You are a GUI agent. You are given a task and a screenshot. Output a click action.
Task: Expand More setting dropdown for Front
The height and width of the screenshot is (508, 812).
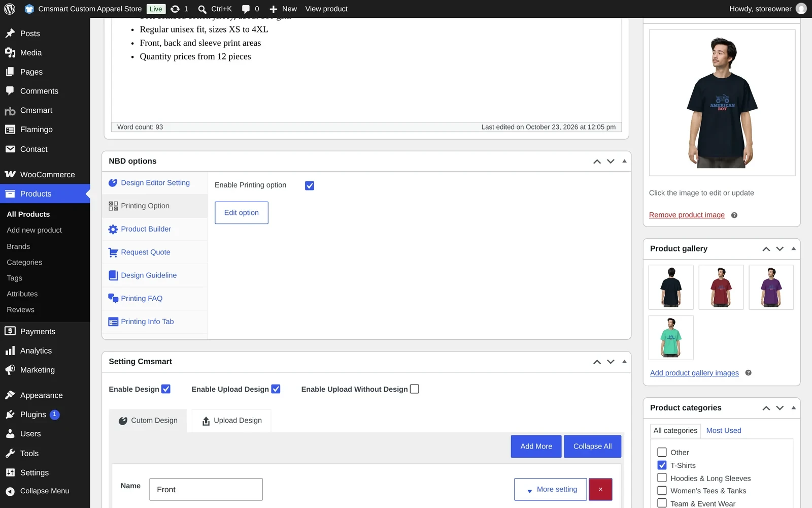pyautogui.click(x=551, y=489)
